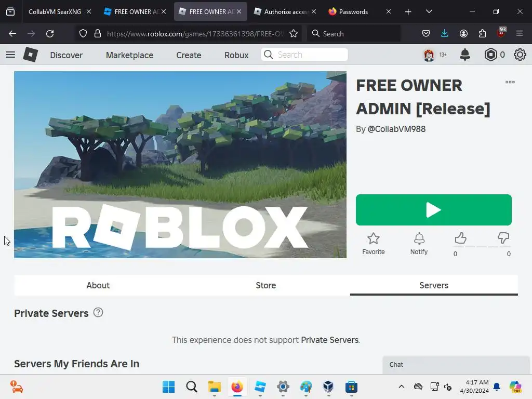The image size is (532, 399).
Task: Click the Roblox game thumbnail image
Action: click(x=180, y=165)
